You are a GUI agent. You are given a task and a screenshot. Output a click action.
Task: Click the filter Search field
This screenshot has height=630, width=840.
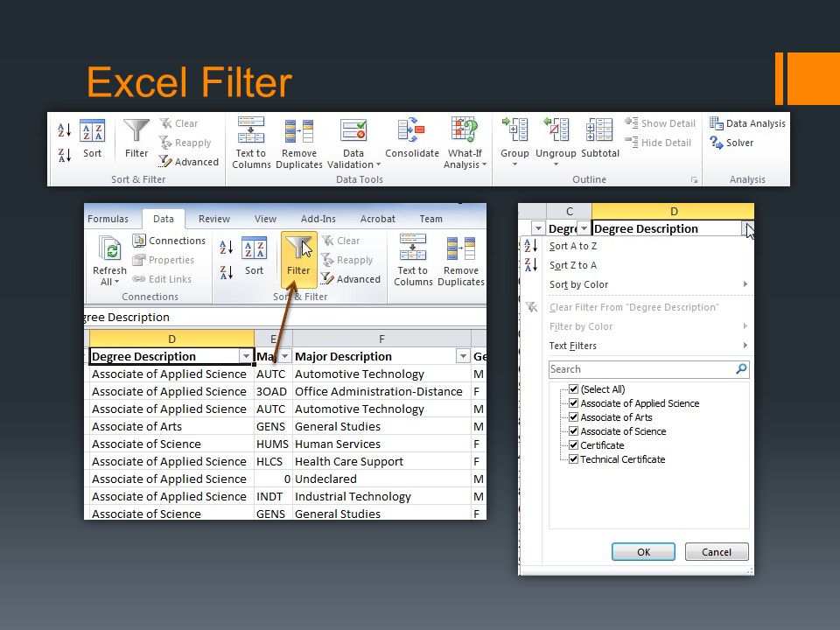click(x=648, y=369)
